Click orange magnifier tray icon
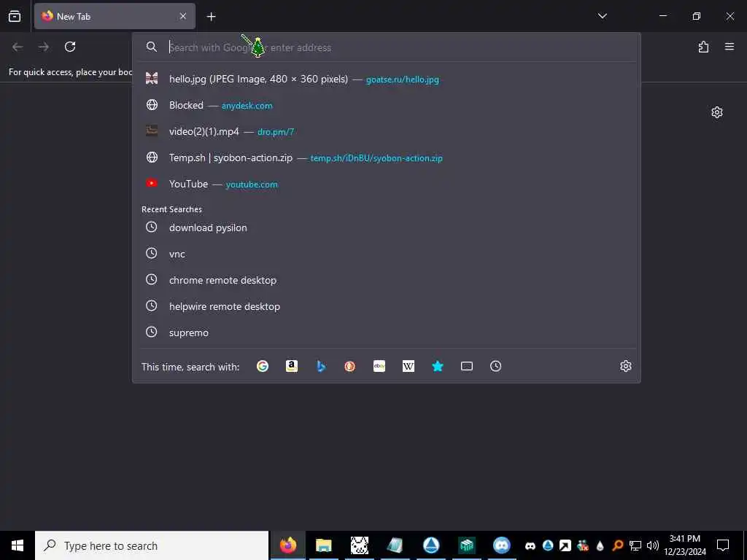 pyautogui.click(x=617, y=545)
